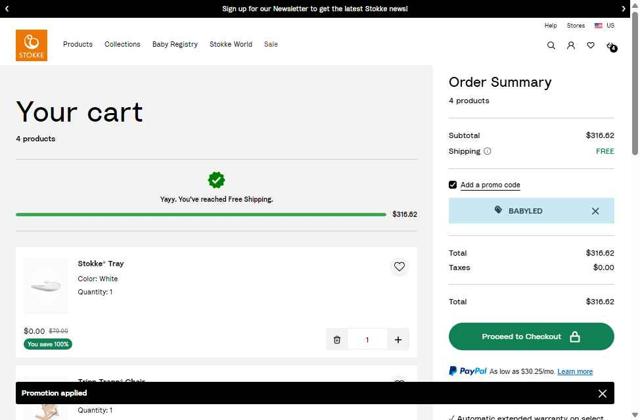Image resolution: width=640 pixels, height=420 pixels.
Task: Toggle the Add a promo code checkbox
Action: point(453,185)
